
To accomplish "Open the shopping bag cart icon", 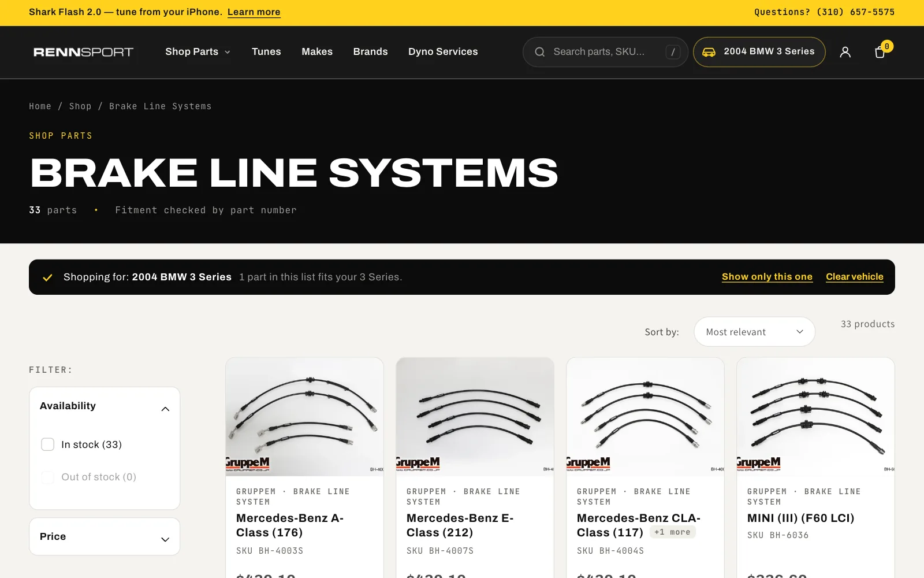I will coord(880,52).
